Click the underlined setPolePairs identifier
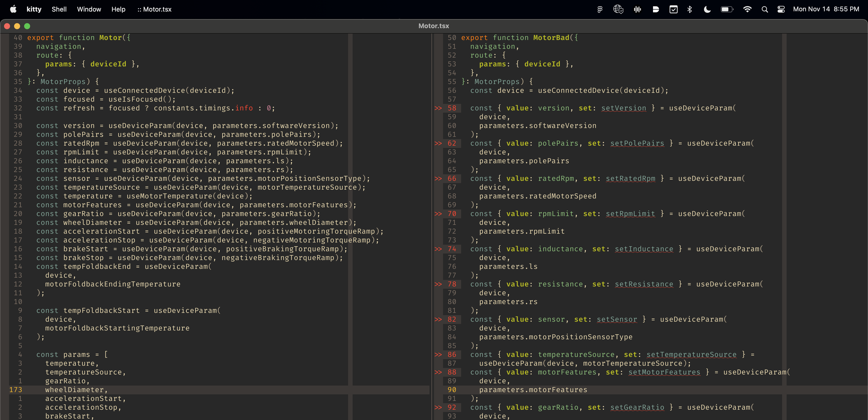Viewport: 868px width, 420px height. click(637, 143)
